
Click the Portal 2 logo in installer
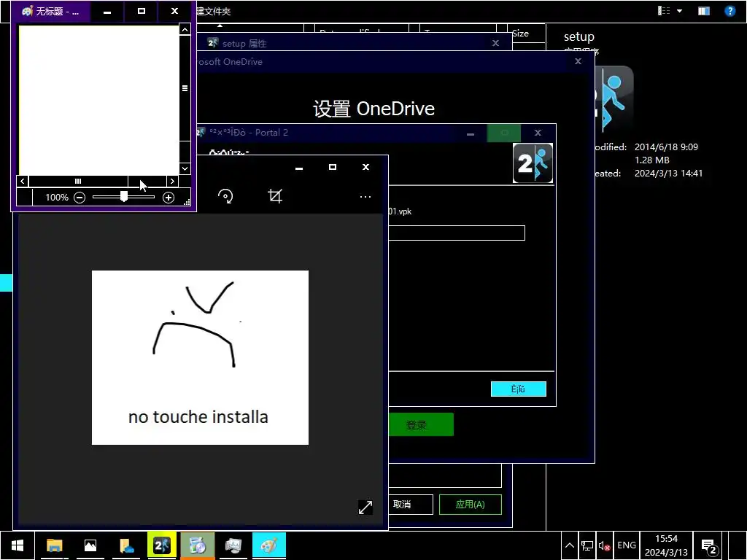(533, 163)
